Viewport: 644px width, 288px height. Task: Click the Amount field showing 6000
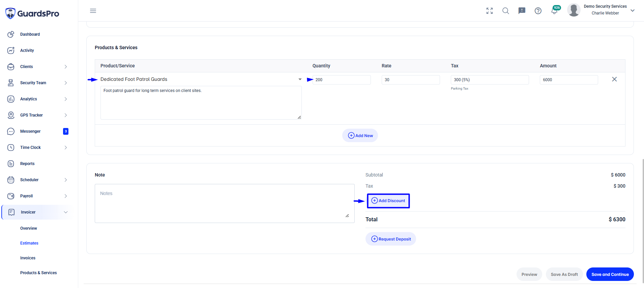pos(569,80)
